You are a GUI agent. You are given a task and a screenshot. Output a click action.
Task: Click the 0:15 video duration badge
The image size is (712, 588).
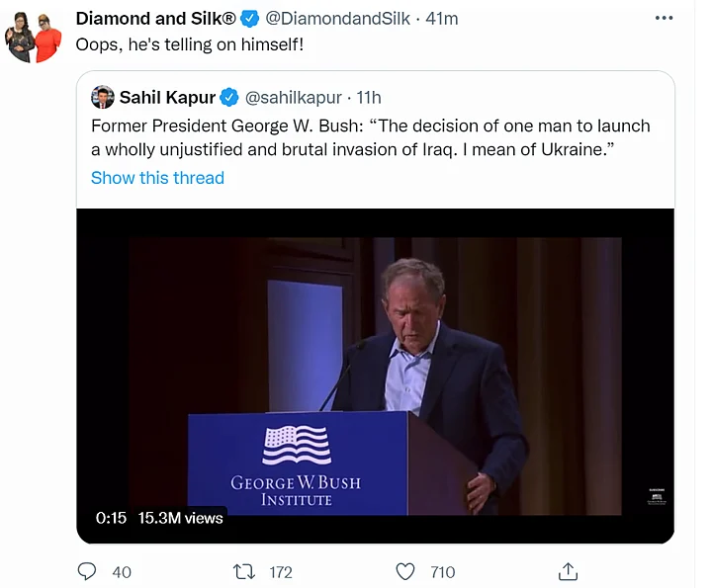pos(111,518)
